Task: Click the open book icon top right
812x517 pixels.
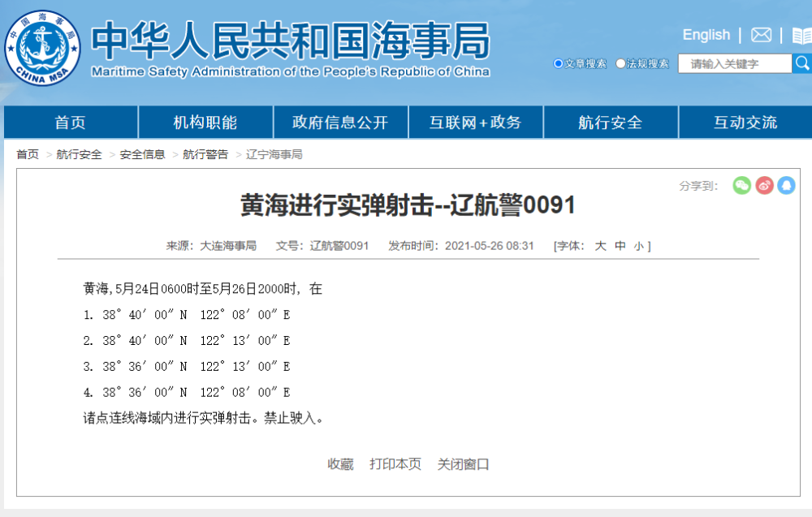Action: click(x=802, y=35)
